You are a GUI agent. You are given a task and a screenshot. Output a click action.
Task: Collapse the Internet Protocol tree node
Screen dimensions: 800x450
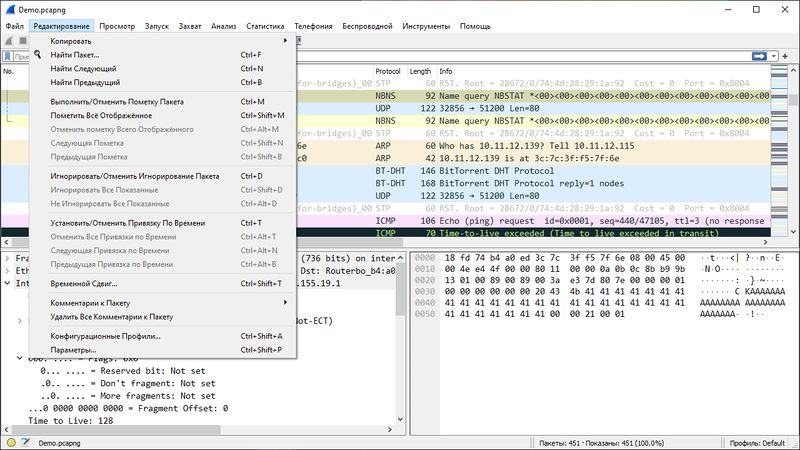pyautogui.click(x=7, y=283)
